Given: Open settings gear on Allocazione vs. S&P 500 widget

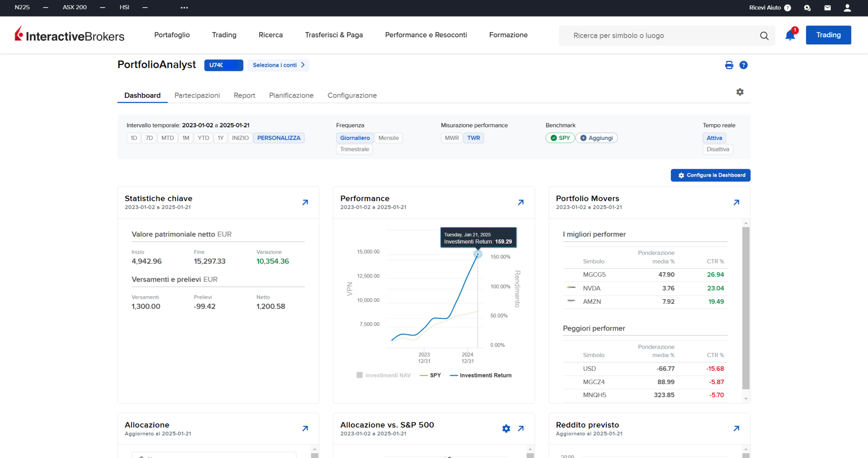Looking at the screenshot, I should [506, 428].
